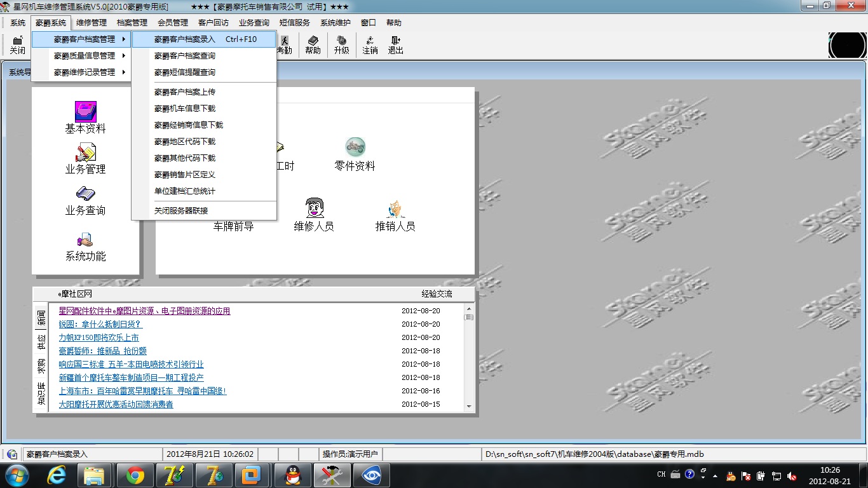Image resolution: width=868 pixels, height=488 pixels.
Task: Open link 豪爵誓师：推新品 抢份额
Action: (103, 351)
